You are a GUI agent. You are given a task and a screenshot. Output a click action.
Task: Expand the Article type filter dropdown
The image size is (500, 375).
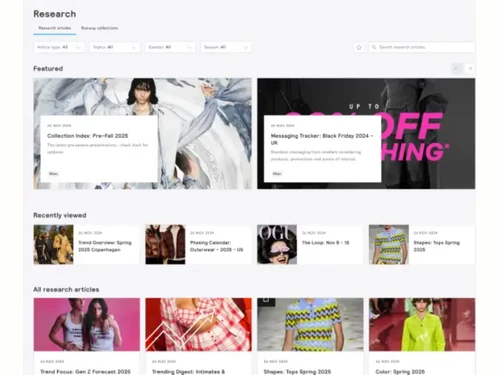pyautogui.click(x=59, y=47)
